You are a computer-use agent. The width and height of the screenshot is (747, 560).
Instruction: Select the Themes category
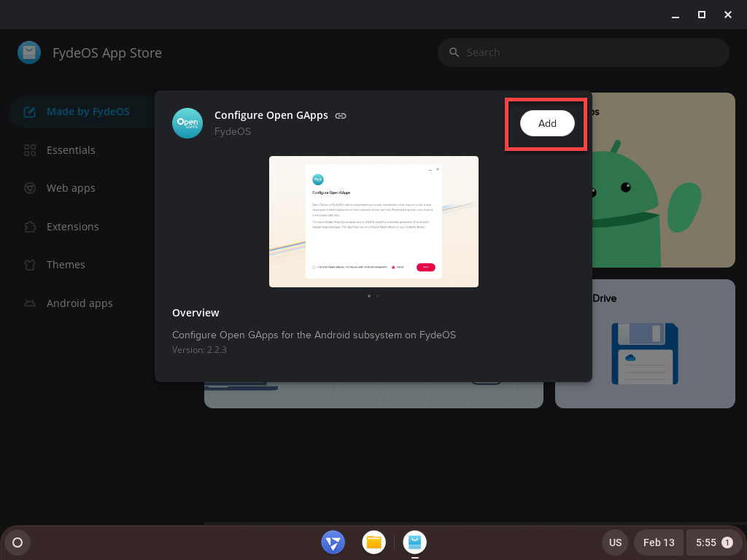[66, 265]
